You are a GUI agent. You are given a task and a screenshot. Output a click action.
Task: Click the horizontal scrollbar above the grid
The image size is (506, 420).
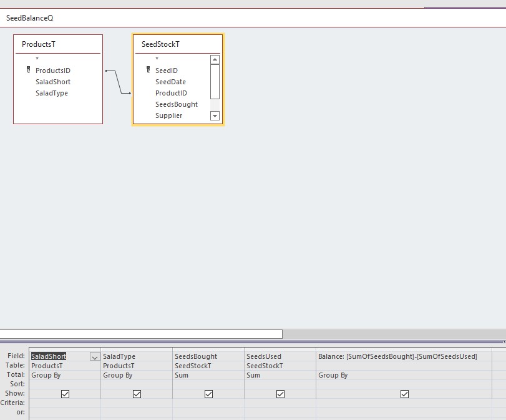[141, 334]
